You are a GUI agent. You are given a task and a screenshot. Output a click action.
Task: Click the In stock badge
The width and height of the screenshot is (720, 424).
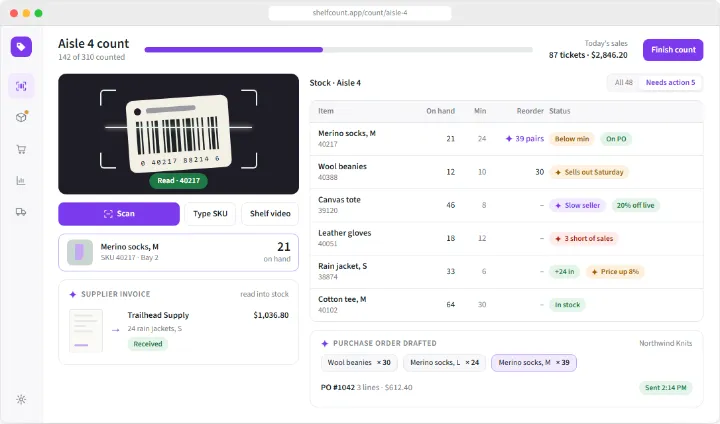pos(567,305)
